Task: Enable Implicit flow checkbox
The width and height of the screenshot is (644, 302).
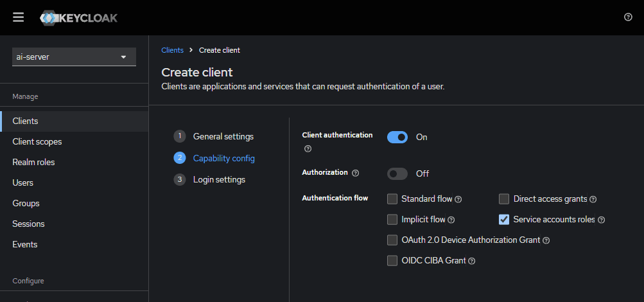Action: pyautogui.click(x=392, y=219)
